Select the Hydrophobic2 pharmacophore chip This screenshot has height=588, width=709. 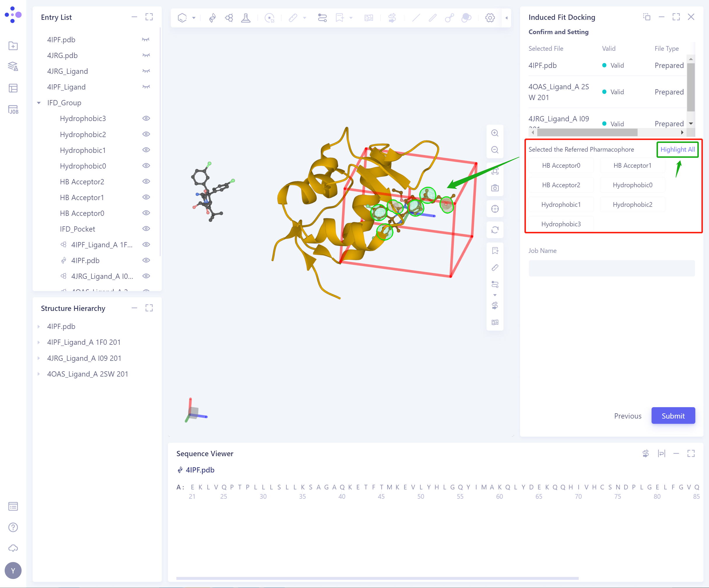(x=632, y=205)
